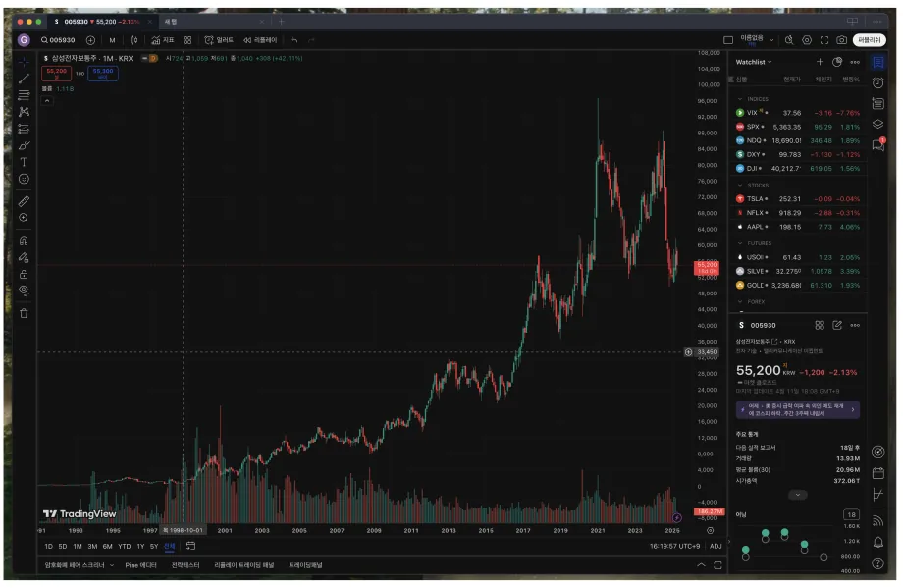Image resolution: width=903 pixels, height=588 pixels.
Task: Expand the key stats chevron-down button
Action: pos(798,495)
